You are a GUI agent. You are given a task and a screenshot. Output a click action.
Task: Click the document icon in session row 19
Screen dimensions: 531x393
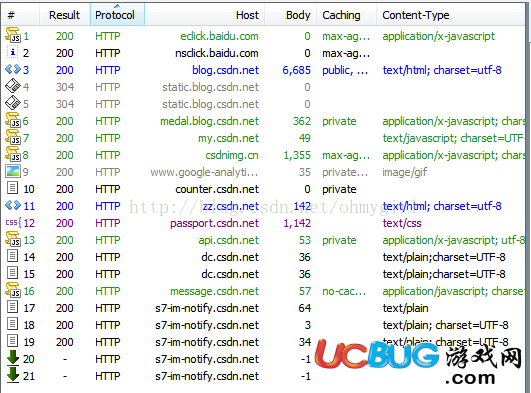pos(13,340)
